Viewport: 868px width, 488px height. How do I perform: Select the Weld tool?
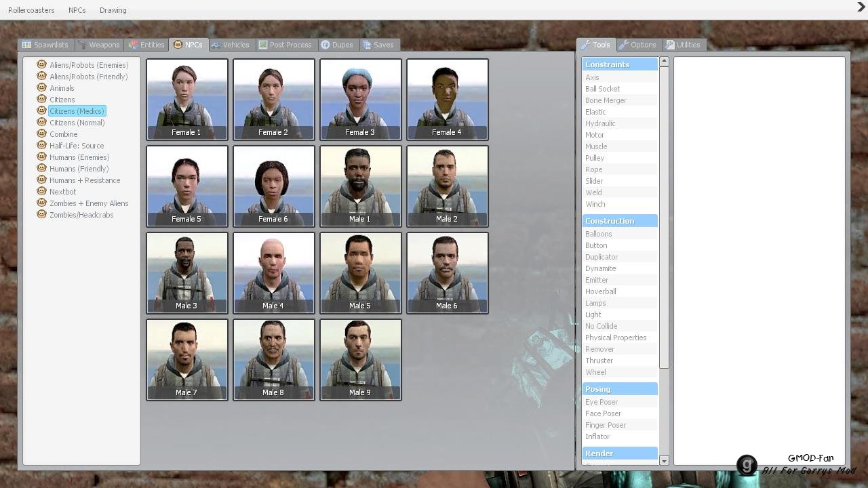tap(620, 192)
